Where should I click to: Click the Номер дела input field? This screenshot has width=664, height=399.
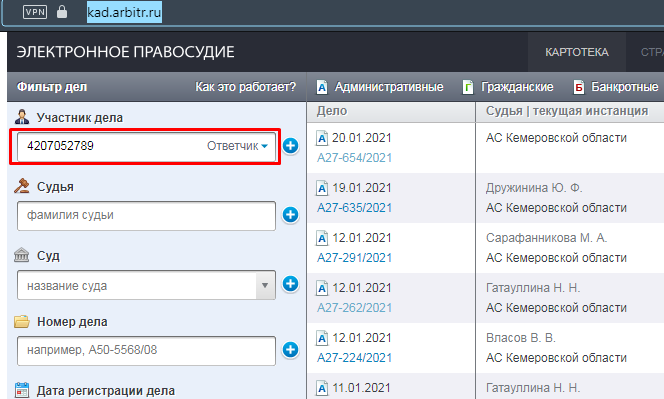click(x=146, y=351)
